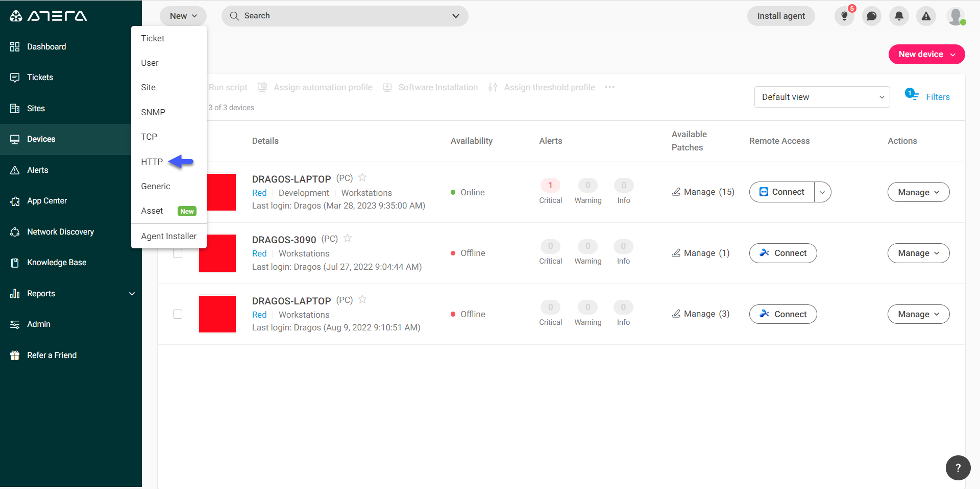Star the online DRAGOS-LAPTOP device
This screenshot has height=489, width=980.
tap(362, 177)
